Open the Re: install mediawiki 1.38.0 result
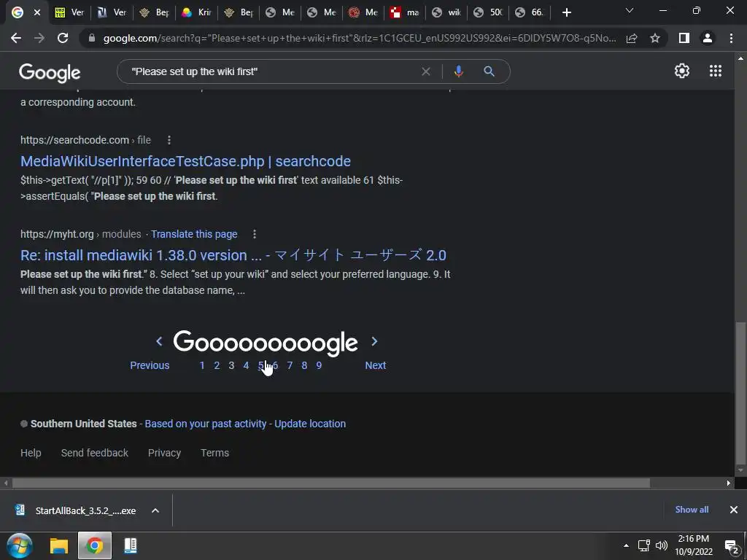Image resolution: width=747 pixels, height=560 pixels. pyautogui.click(x=233, y=255)
